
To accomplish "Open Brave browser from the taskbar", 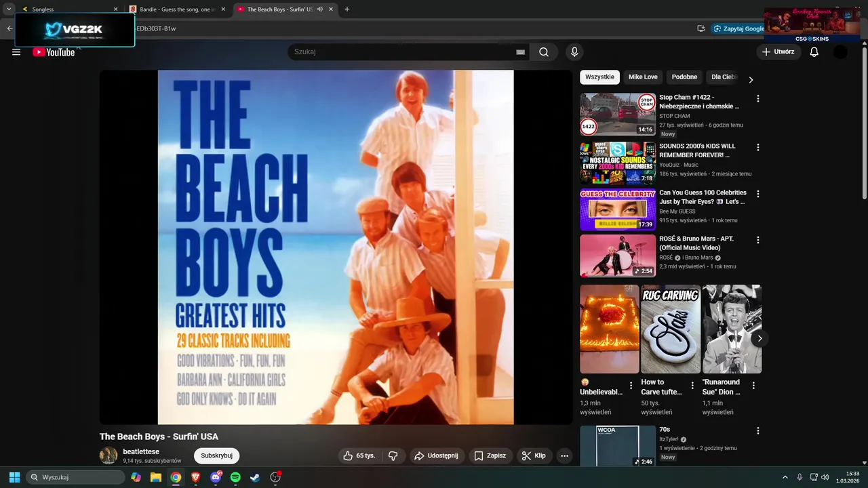I will (x=196, y=477).
